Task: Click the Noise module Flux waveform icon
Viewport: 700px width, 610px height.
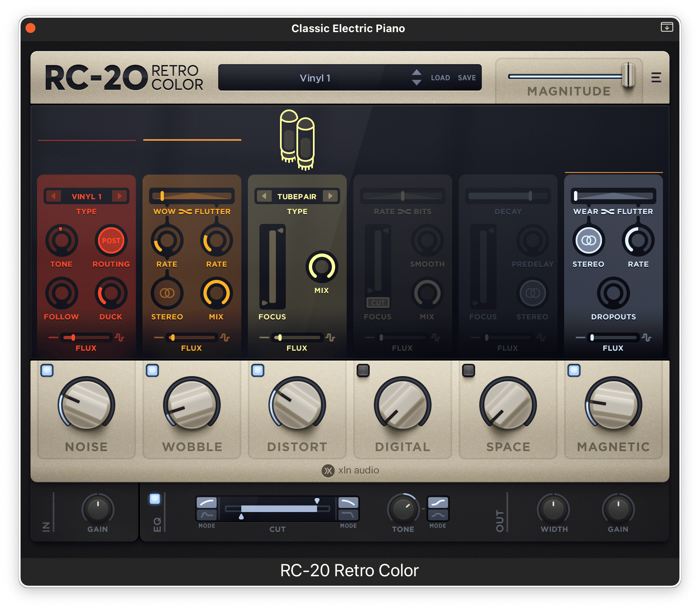Action: (120, 338)
